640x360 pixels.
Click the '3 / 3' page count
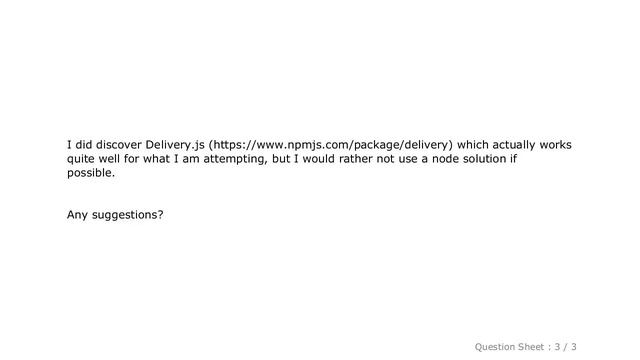[565, 347]
